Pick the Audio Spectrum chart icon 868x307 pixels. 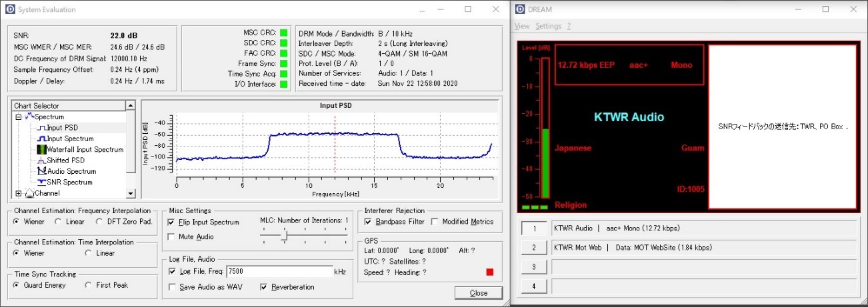[x=41, y=171]
